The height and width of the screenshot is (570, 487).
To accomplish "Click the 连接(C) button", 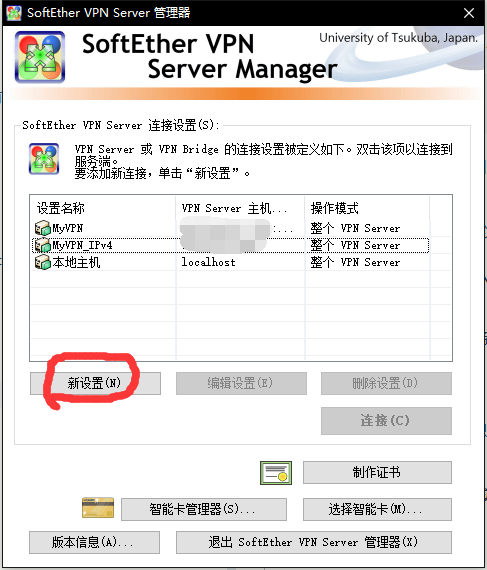I will coord(386,421).
